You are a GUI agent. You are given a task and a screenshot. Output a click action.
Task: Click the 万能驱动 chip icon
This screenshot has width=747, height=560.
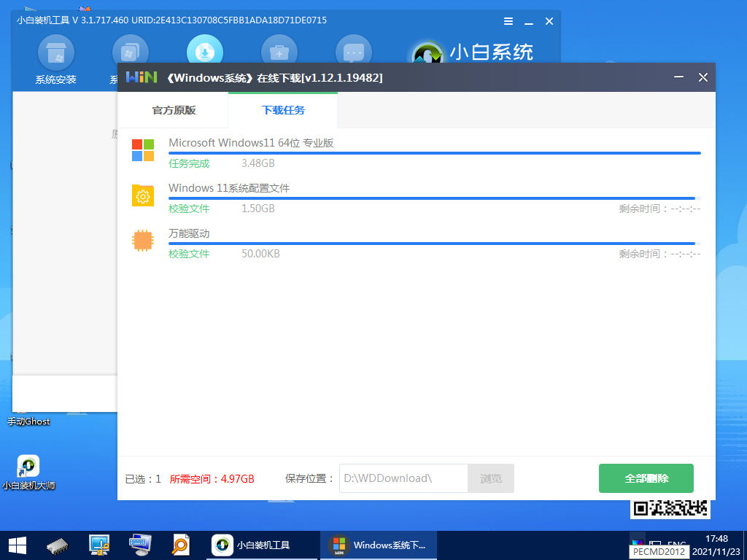coord(143,241)
